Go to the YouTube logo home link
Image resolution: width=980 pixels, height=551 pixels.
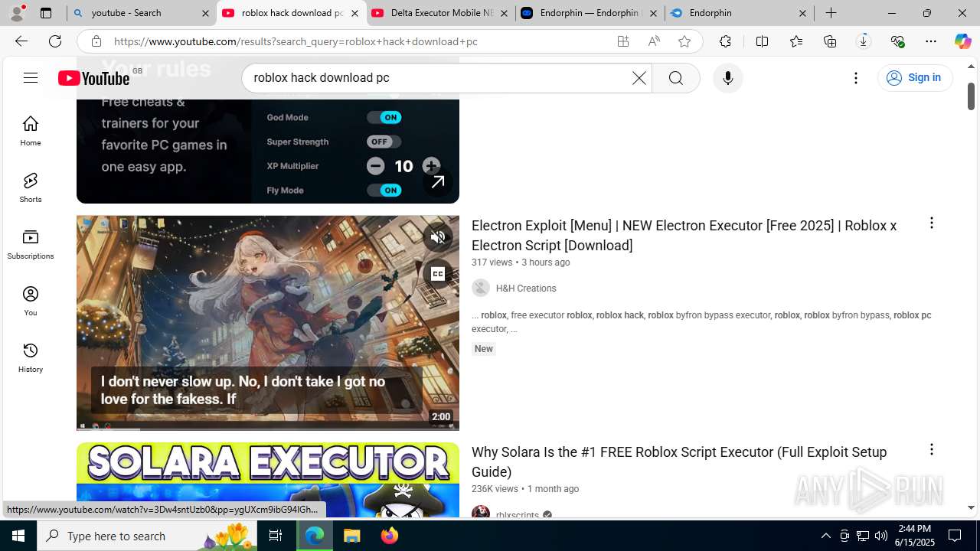[x=93, y=78]
